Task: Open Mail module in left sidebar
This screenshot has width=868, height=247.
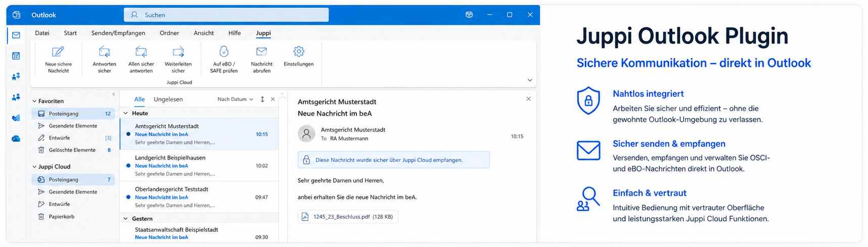Action: coord(16,35)
